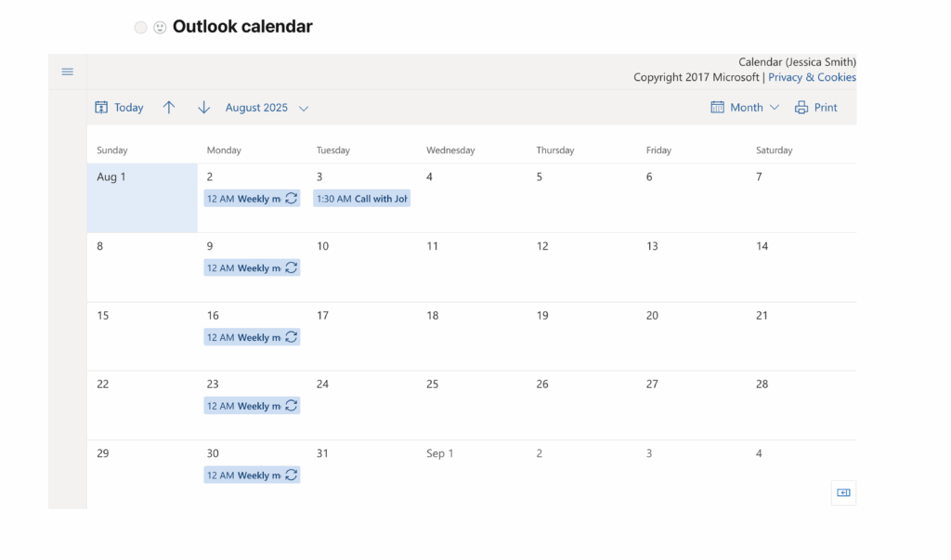Click the circle icon left of the smiley

click(x=140, y=27)
